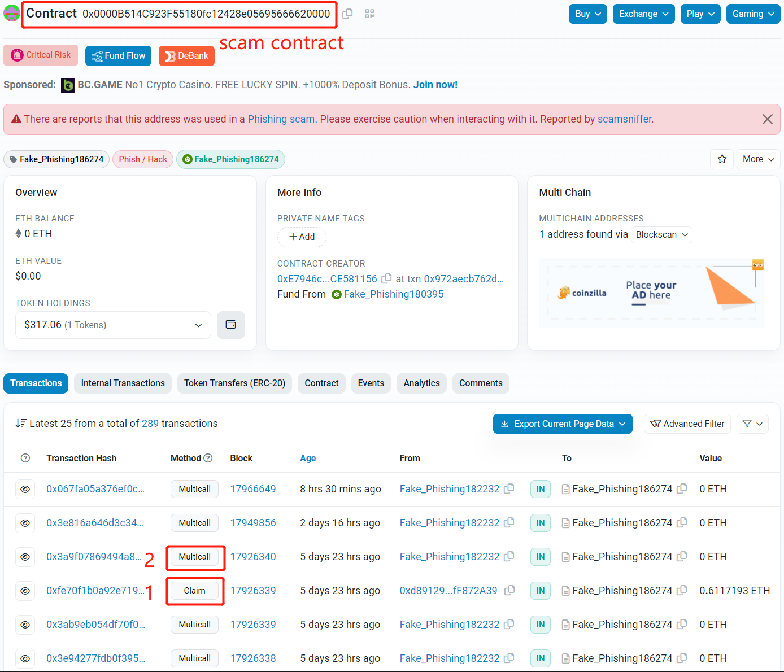784x672 pixels.
Task: Follow the Fake_Phishing180395 funder link
Action: point(393,294)
